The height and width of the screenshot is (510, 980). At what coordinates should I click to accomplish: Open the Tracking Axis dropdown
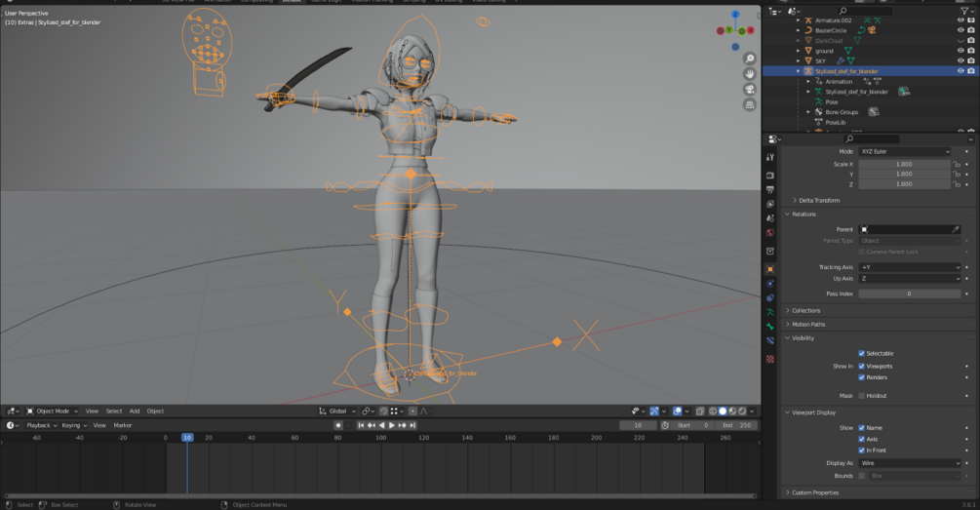(x=910, y=267)
